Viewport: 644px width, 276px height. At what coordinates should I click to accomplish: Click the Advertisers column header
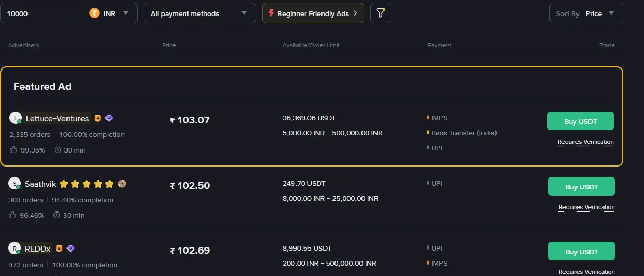pos(24,45)
